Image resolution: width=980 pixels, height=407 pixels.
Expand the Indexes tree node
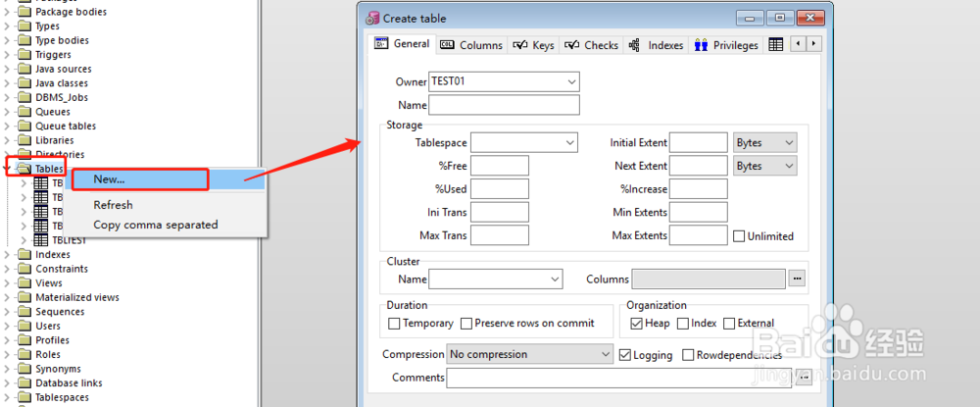tap(9, 255)
